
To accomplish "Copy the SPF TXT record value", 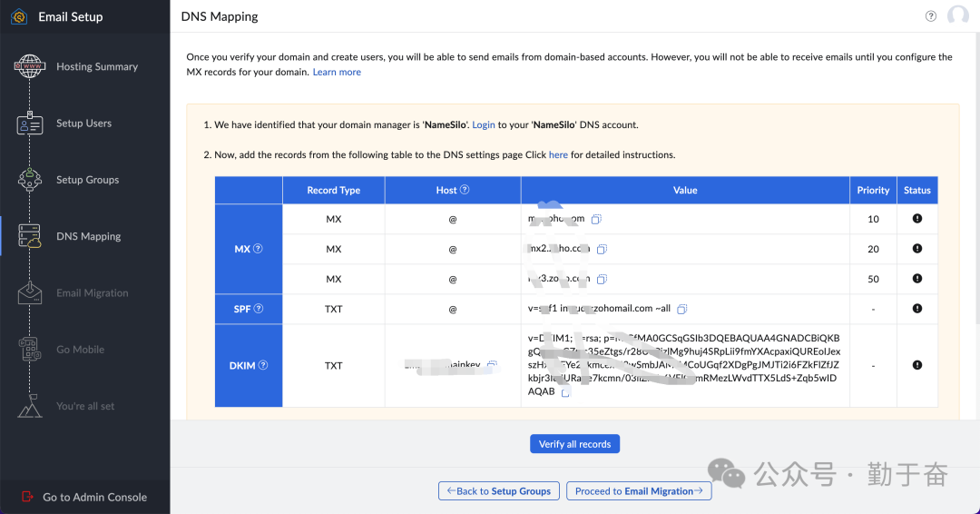I will (682, 309).
